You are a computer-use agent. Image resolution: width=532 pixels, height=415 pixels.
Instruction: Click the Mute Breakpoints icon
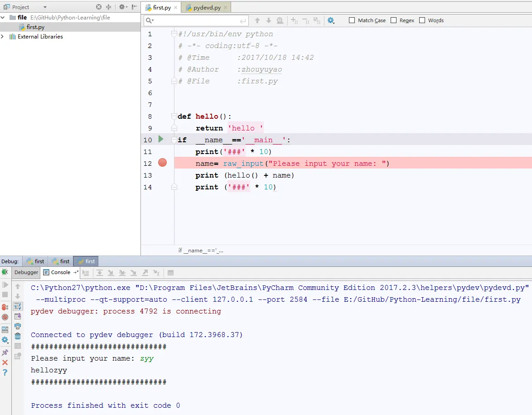click(5, 317)
